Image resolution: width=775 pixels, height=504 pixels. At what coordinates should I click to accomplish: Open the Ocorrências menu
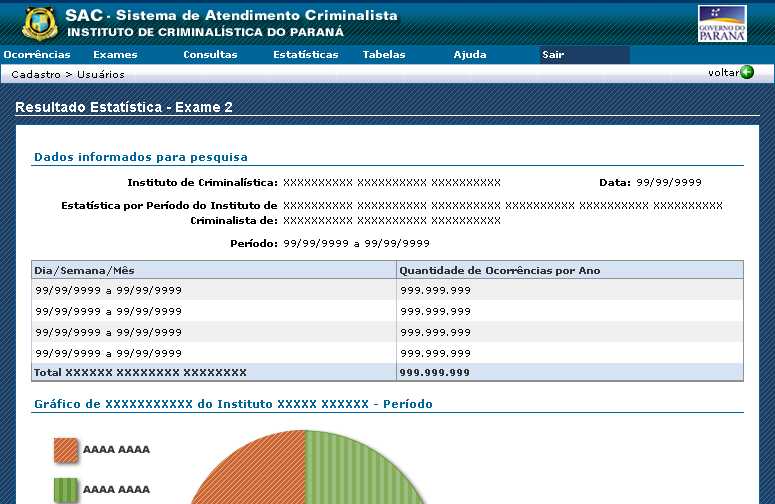[37, 55]
